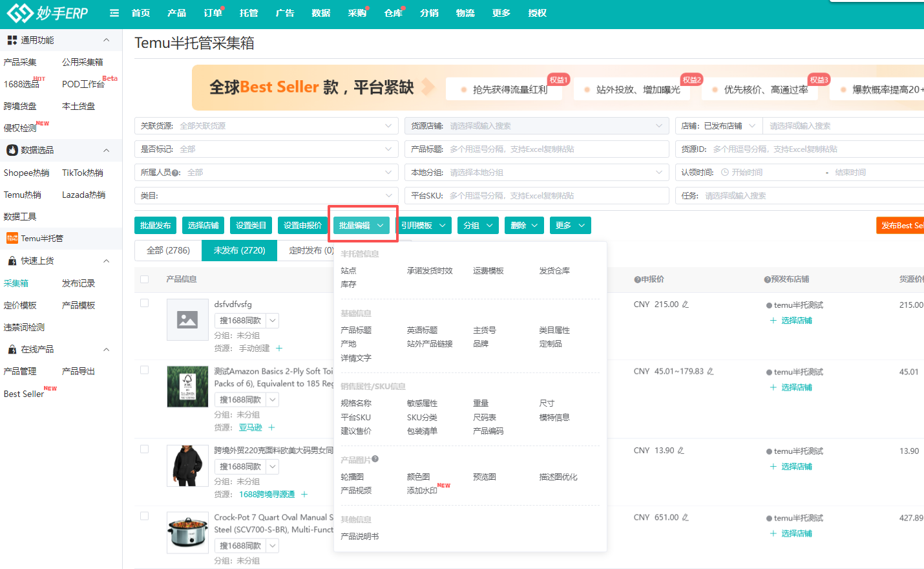This screenshot has width=924, height=569.
Task: Open the 货源店铺 dropdown
Action: [536, 126]
